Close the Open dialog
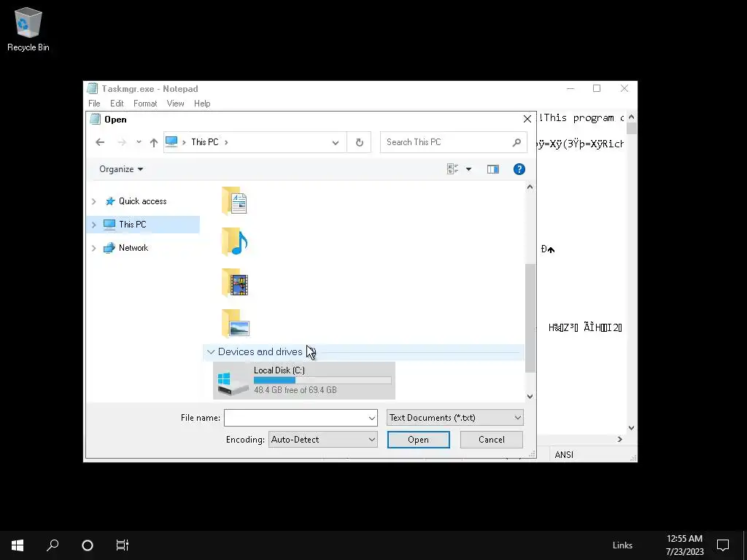Viewport: 747px width, 560px height. click(527, 119)
